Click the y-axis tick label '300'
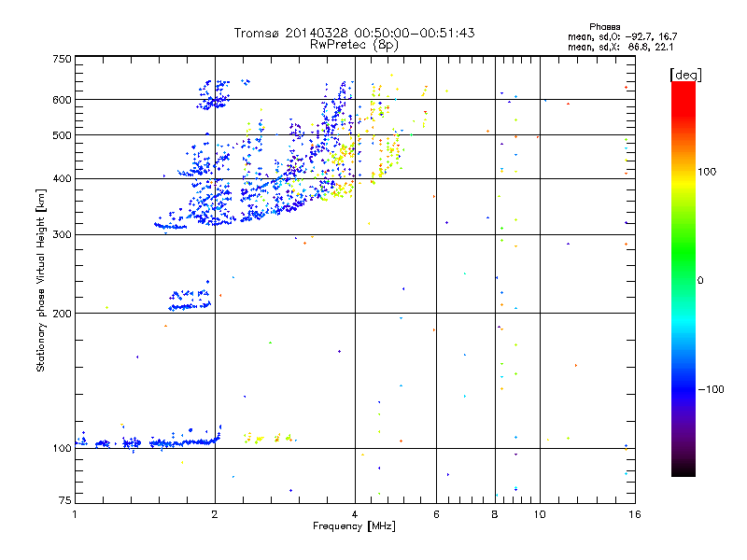This screenshot has width=747, height=560. pyautogui.click(x=62, y=235)
